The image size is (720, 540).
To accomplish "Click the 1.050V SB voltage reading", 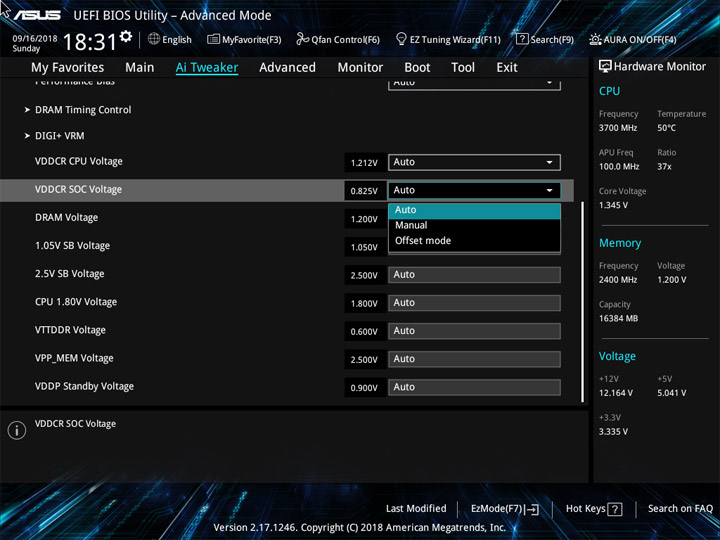I will click(x=365, y=248).
